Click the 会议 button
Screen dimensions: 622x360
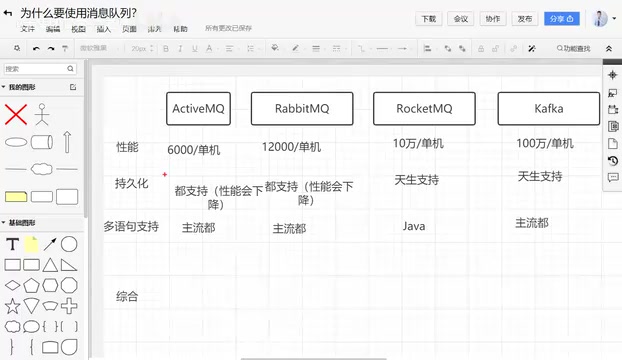tap(461, 19)
